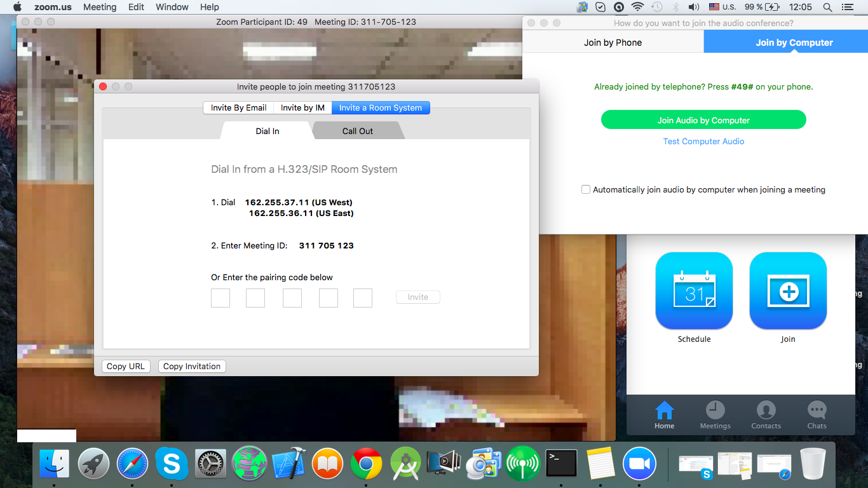Screen dimensions: 868x488
Task: Open Terminal icon in Dock
Action: point(562,464)
